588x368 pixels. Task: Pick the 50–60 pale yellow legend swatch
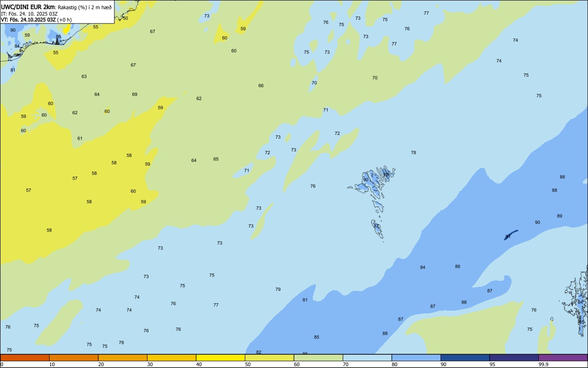tap(269, 357)
